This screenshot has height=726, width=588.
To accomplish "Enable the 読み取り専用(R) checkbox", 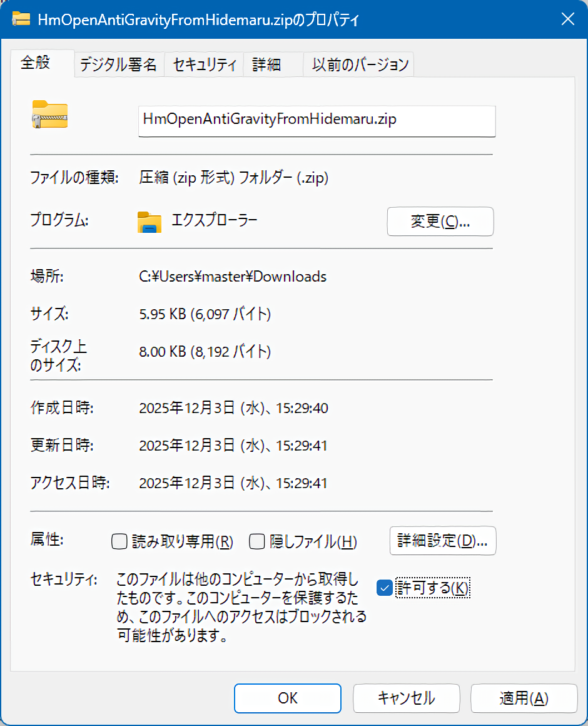I will 119,541.
